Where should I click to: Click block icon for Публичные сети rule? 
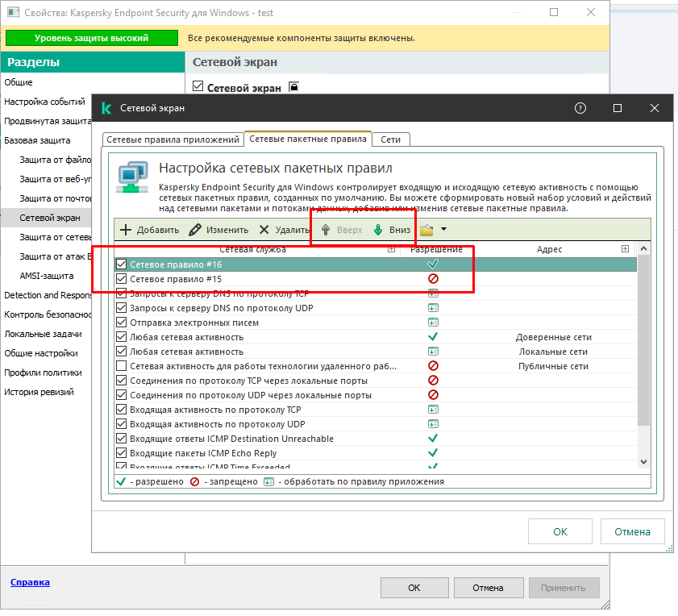(433, 366)
